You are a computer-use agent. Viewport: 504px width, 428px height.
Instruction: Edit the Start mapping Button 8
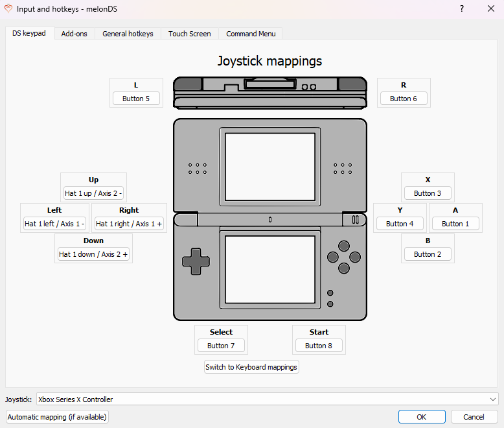click(x=319, y=345)
